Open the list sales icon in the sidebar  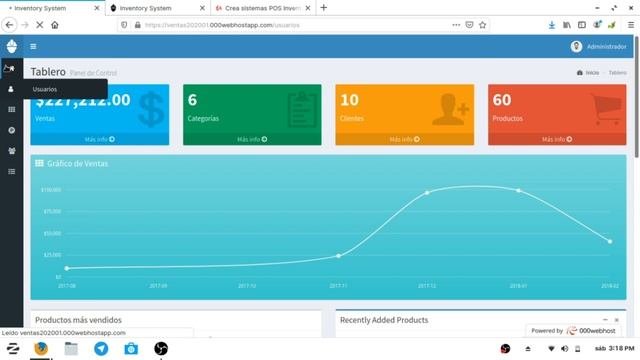point(11,171)
